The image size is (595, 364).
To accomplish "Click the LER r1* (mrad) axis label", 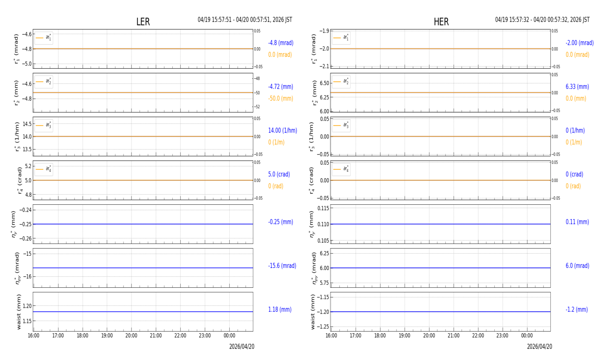I will pos(17,49).
